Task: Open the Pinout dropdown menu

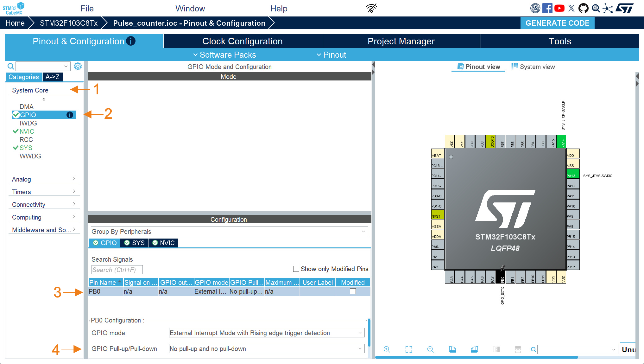Action: pos(331,55)
